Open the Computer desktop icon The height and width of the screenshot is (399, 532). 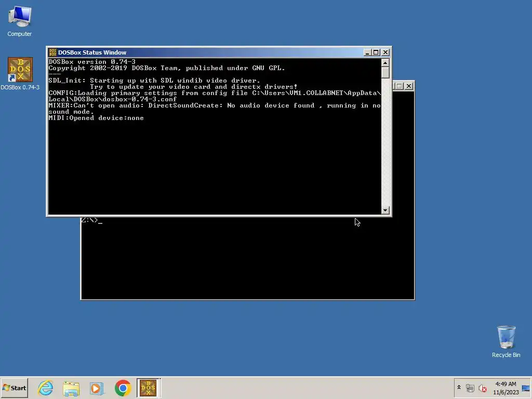[x=20, y=21]
